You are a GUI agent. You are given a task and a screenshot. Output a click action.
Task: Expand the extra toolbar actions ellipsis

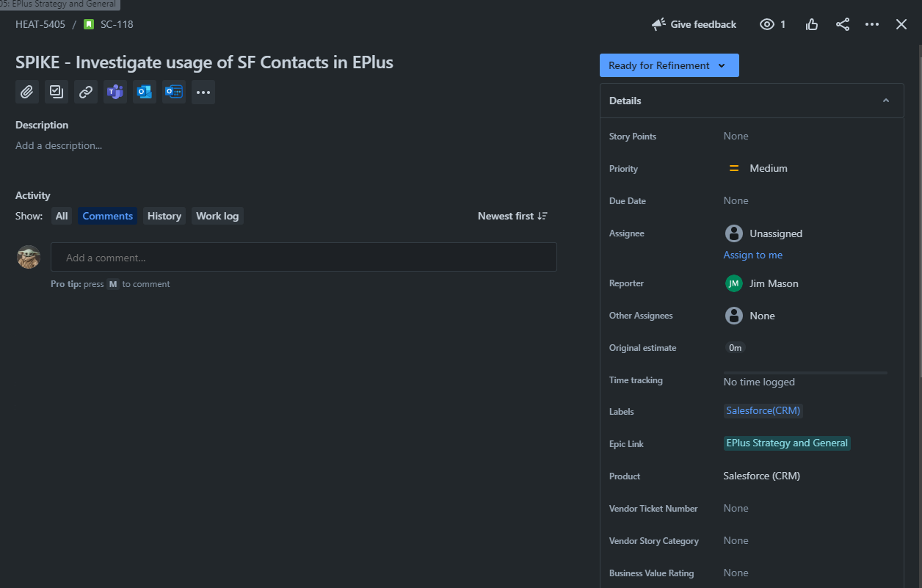(203, 92)
